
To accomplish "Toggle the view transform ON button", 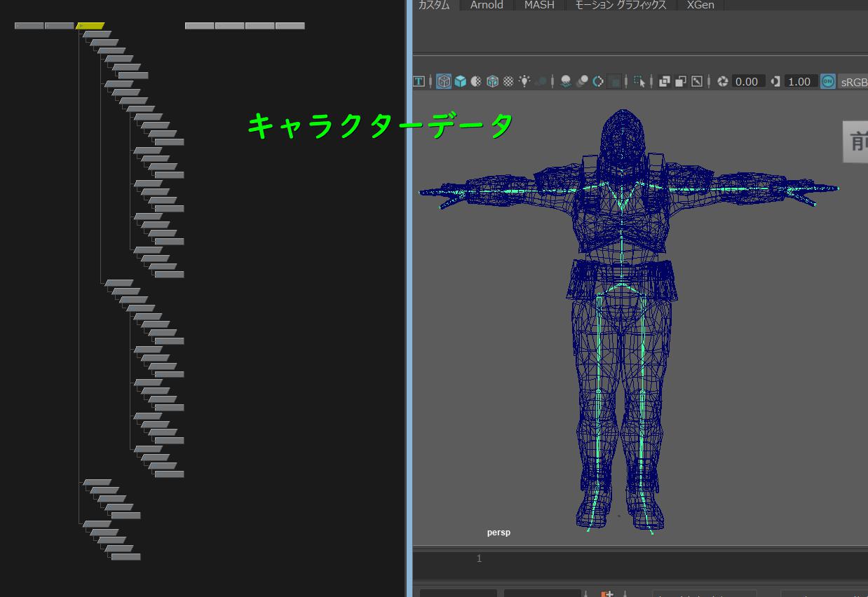I will point(828,81).
